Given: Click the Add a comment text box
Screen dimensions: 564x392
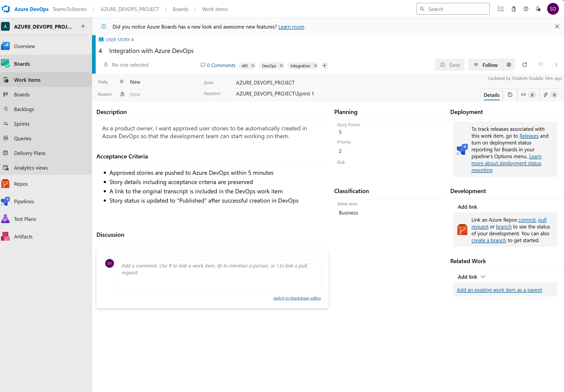Looking at the screenshot, I should tap(219, 277).
